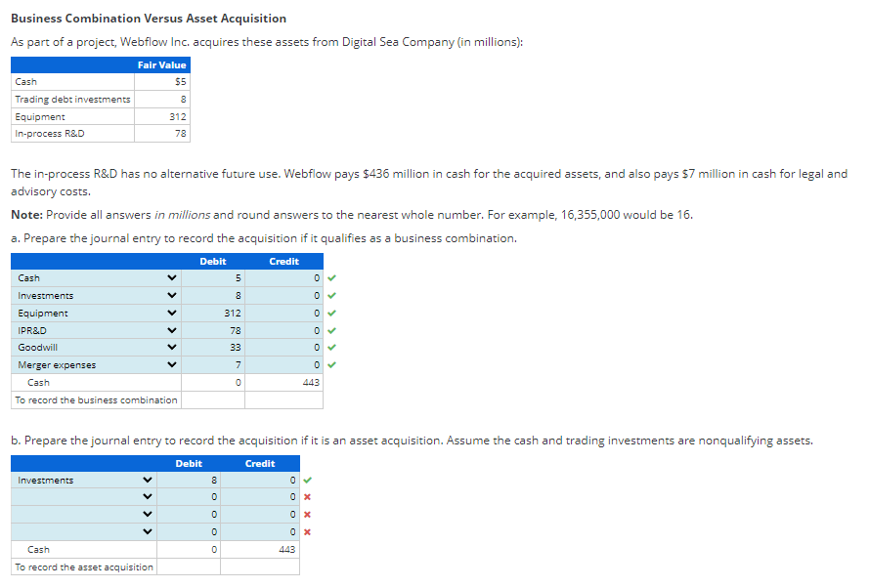Screen dimensions: 870x588
Task: Click the red X beside the first empty row
Action: point(307,497)
